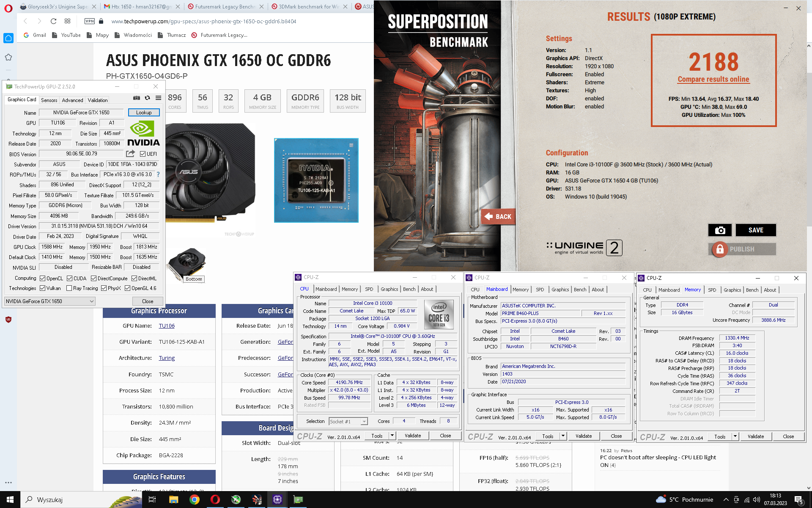Click Compare results online link
The width and height of the screenshot is (812, 508).
[713, 79]
